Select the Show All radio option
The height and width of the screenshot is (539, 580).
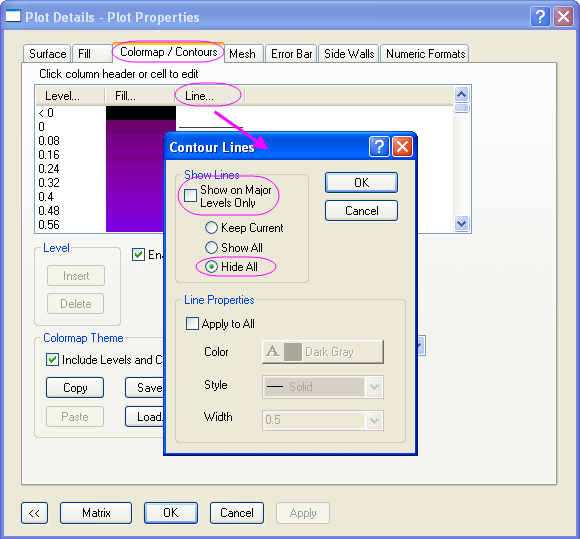(x=211, y=247)
